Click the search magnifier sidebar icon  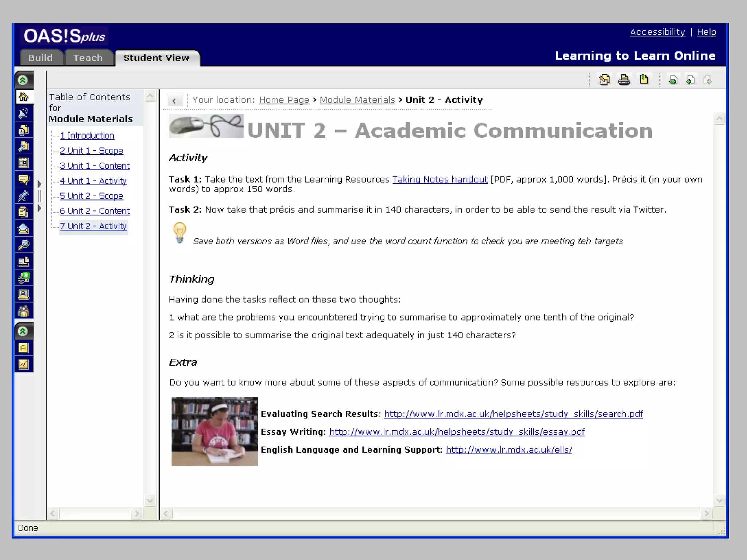tap(23, 245)
